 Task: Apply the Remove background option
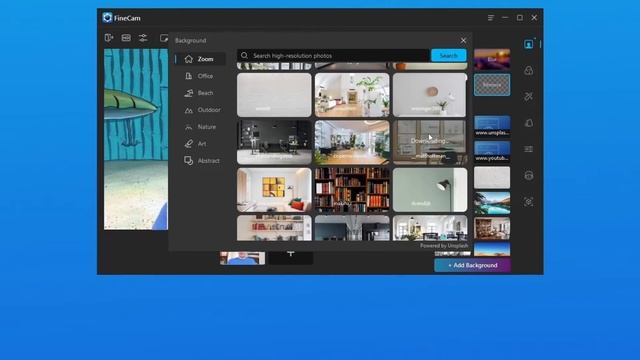[492, 85]
